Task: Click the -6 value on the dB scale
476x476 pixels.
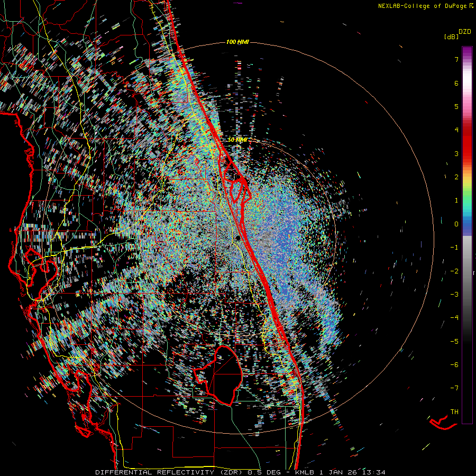Action: [x=454, y=365]
